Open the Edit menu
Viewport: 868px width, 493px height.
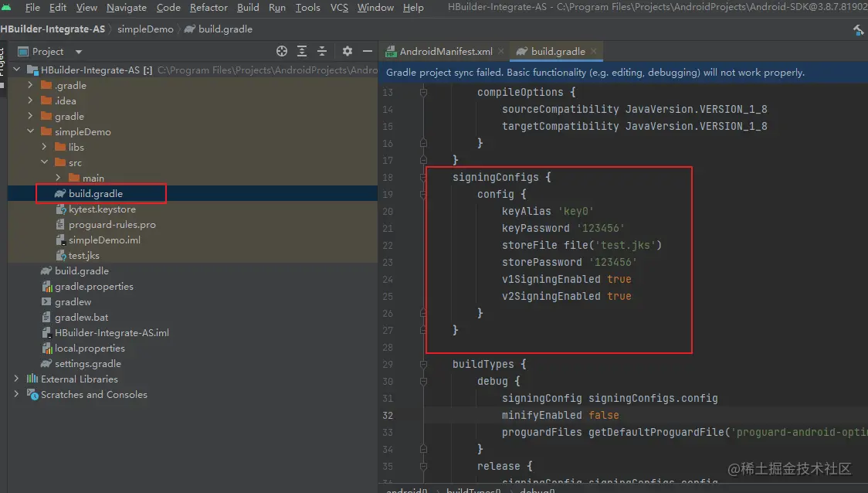point(58,7)
